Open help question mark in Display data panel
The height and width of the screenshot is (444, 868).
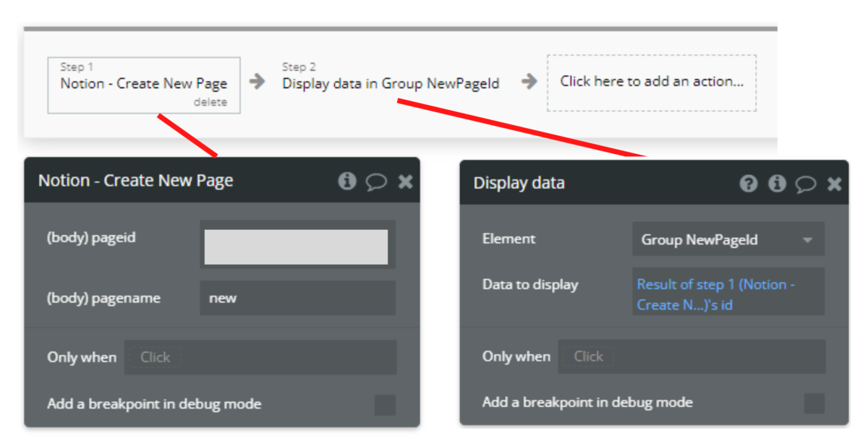pos(749,184)
